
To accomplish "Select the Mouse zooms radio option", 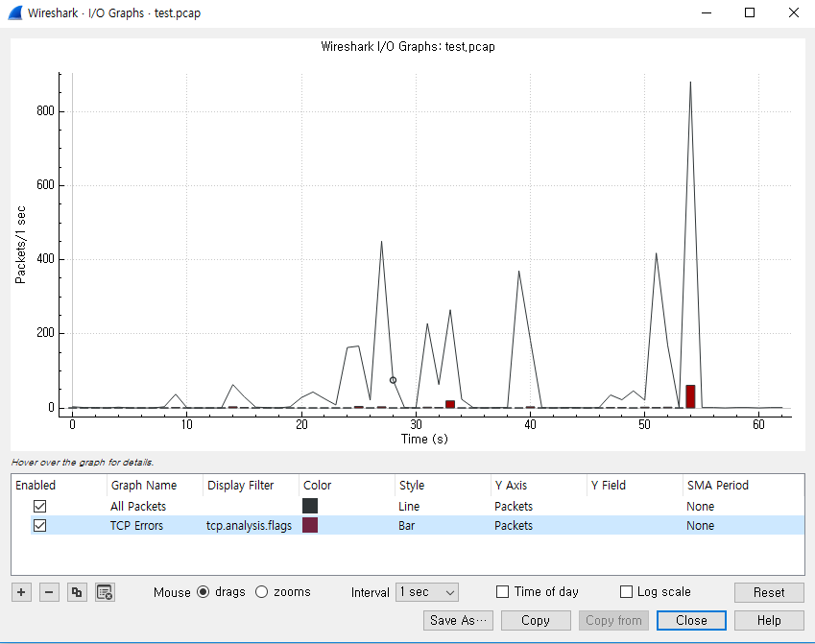I will (x=261, y=592).
